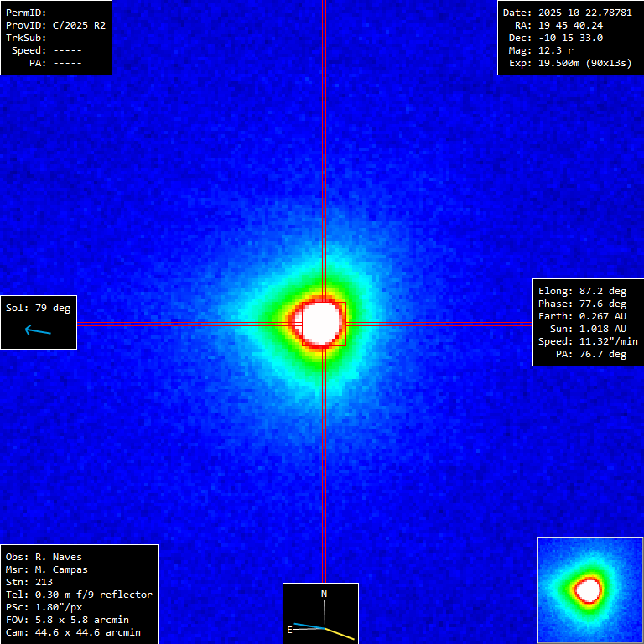This screenshot has height=644, width=644.
Task: Click the Sol: 79 deg label
Action: coord(38,308)
